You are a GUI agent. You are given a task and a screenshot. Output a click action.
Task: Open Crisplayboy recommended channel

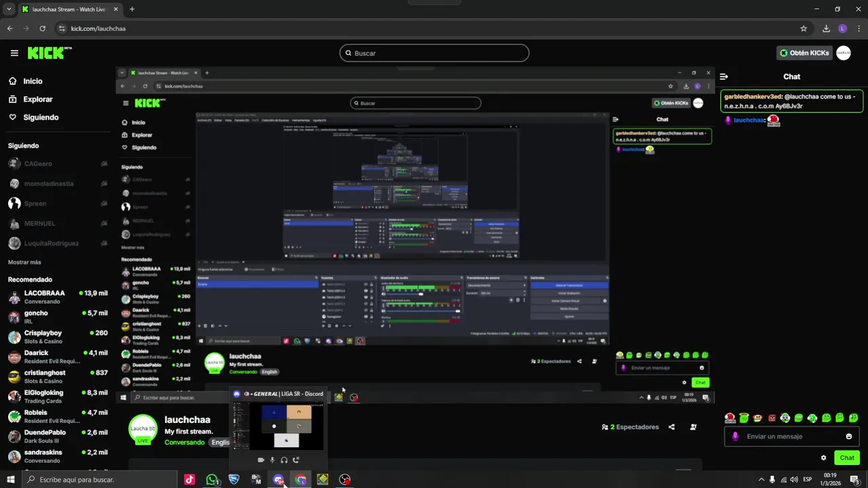[x=58, y=337]
